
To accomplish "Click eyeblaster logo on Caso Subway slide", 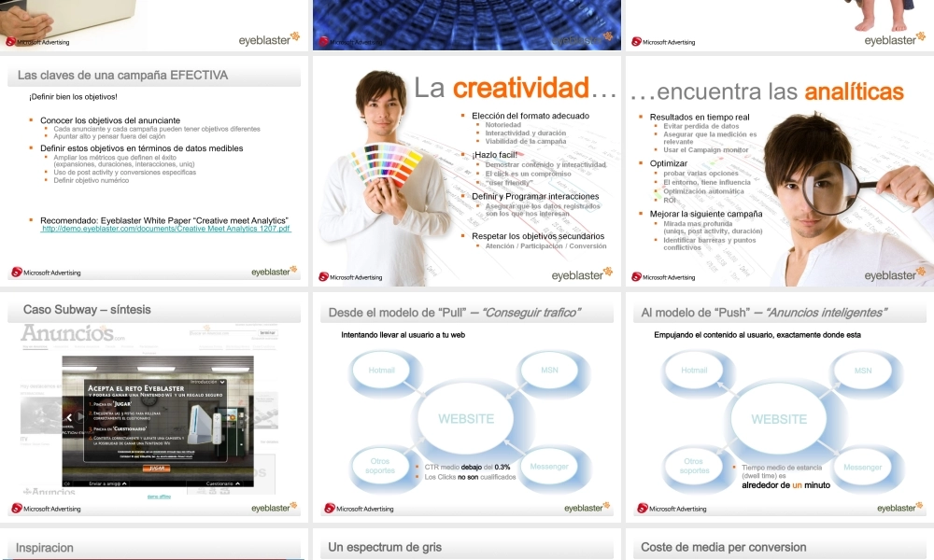I will point(275,508).
